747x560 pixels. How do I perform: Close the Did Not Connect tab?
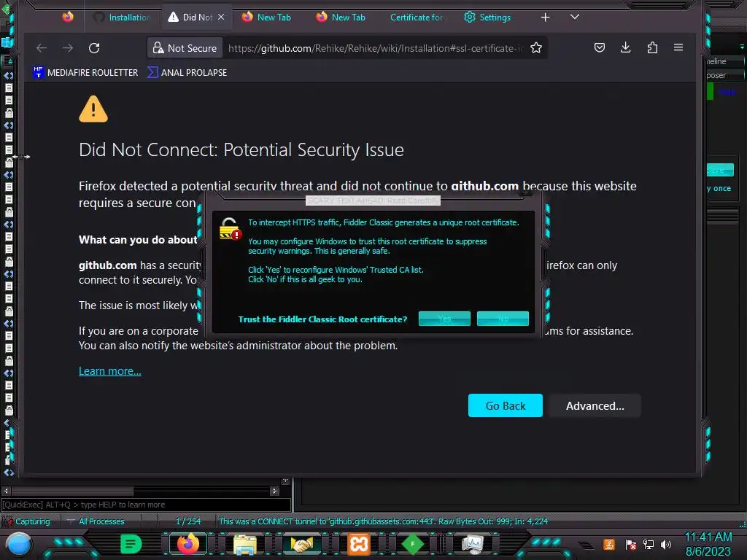click(x=221, y=17)
